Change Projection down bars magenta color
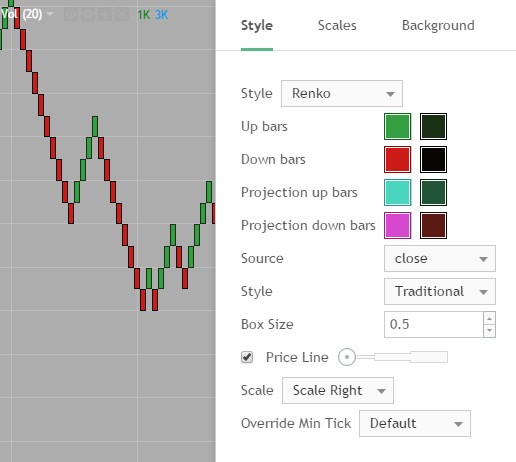This screenshot has height=462, width=516. click(x=397, y=226)
